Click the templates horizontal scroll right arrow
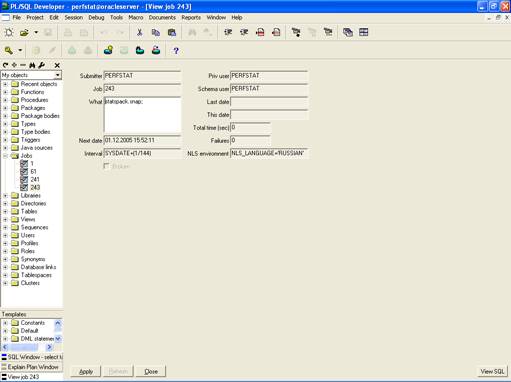The height and width of the screenshot is (382, 511). [49, 347]
